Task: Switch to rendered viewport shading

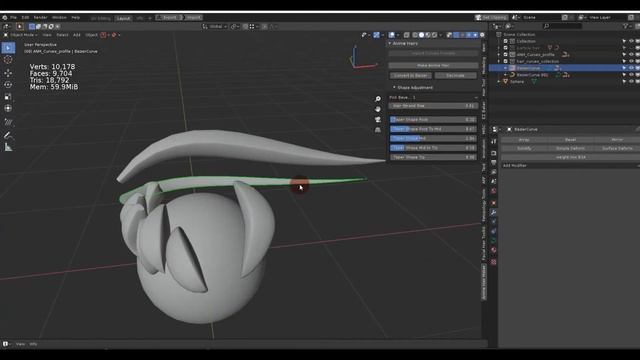Action: click(434, 35)
